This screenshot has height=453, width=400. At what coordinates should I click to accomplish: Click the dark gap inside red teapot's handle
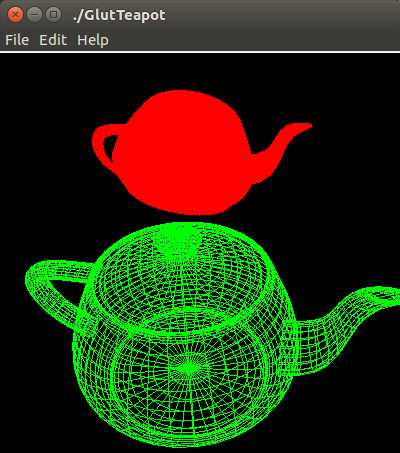point(109,147)
